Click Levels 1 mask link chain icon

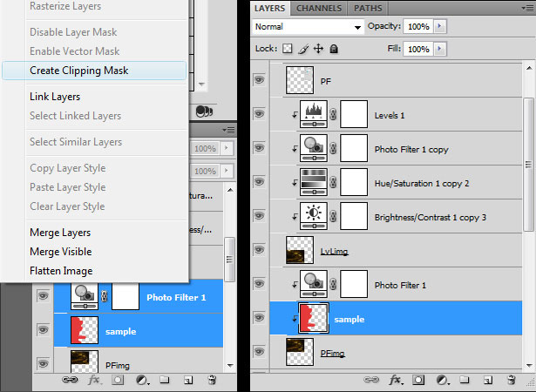(333, 114)
